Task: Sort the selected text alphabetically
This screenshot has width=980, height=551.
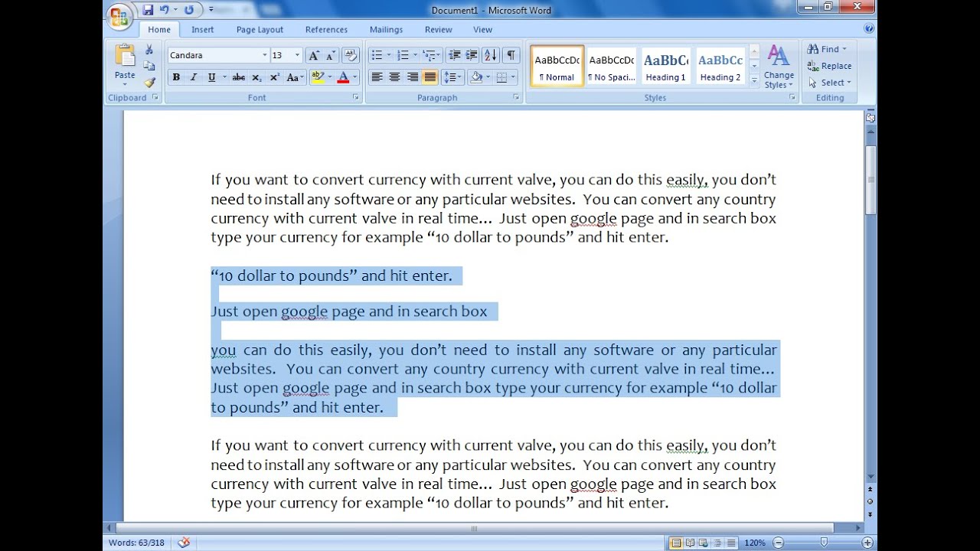Action: (491, 55)
